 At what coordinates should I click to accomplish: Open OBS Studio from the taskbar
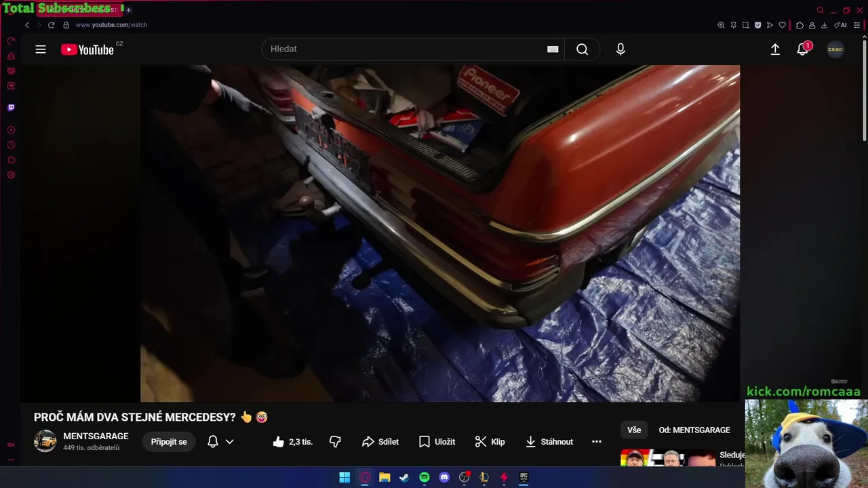pos(465,477)
